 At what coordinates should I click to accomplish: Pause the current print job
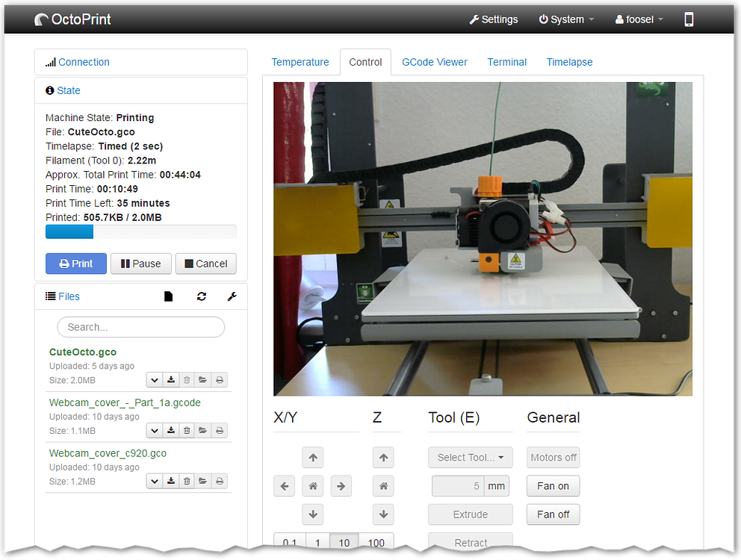(x=140, y=264)
